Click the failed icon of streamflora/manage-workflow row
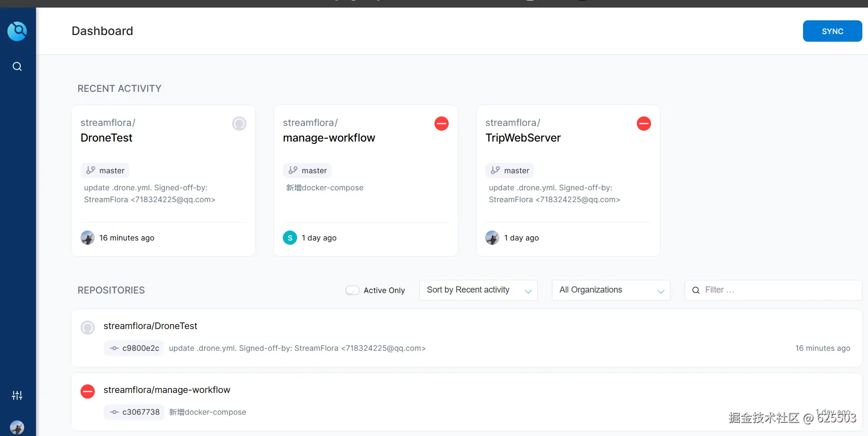868x436 pixels. 88,392
